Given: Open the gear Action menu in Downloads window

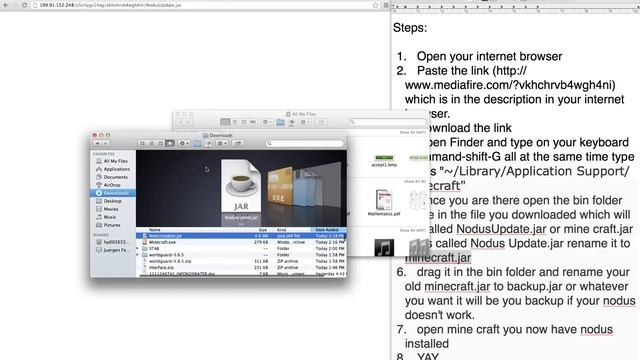Looking at the screenshot, I should point(184,143).
